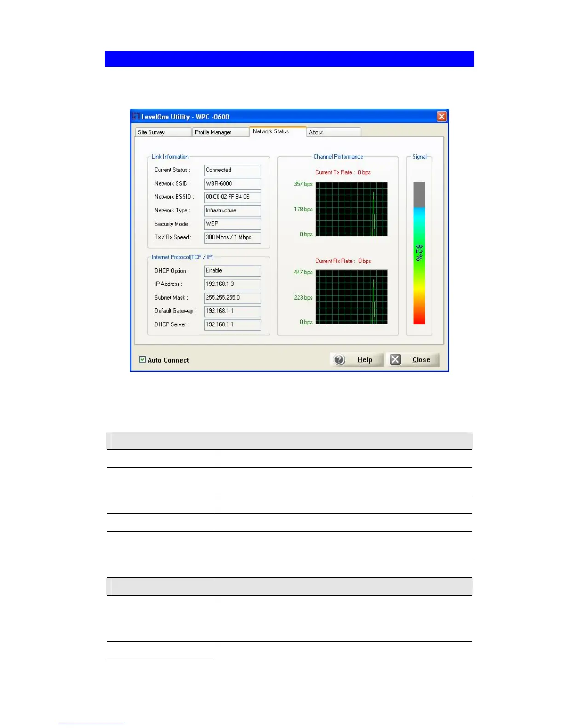Open the About tab
This screenshot has width=563, height=728.
tap(334, 132)
